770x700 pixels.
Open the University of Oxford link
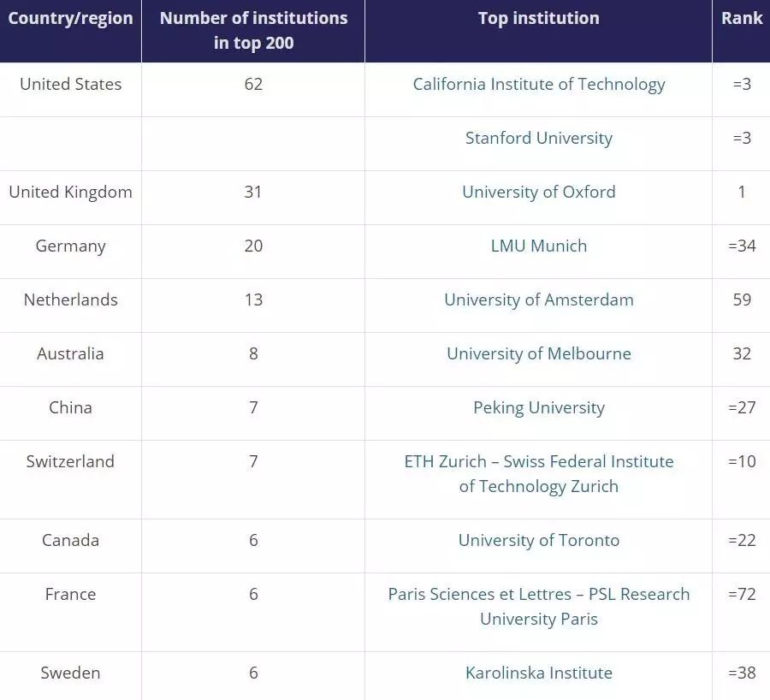538,192
